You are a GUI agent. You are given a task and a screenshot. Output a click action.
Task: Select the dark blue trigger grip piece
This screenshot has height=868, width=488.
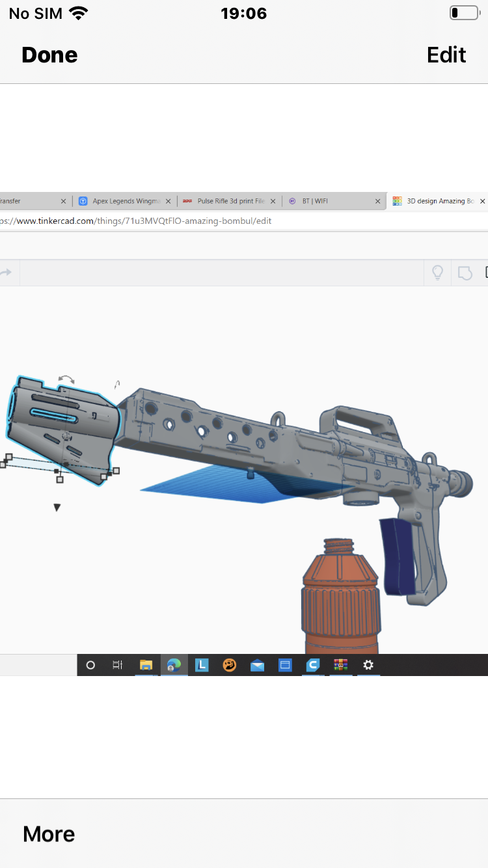click(x=398, y=556)
